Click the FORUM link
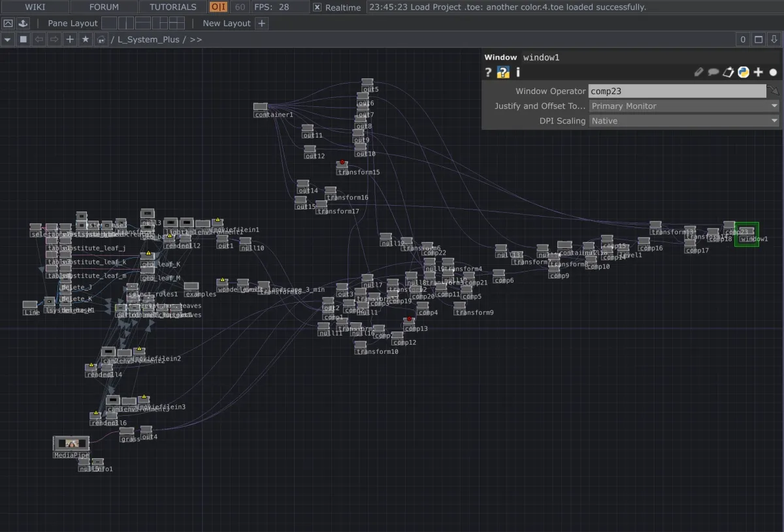The height and width of the screenshot is (532, 784). point(104,7)
